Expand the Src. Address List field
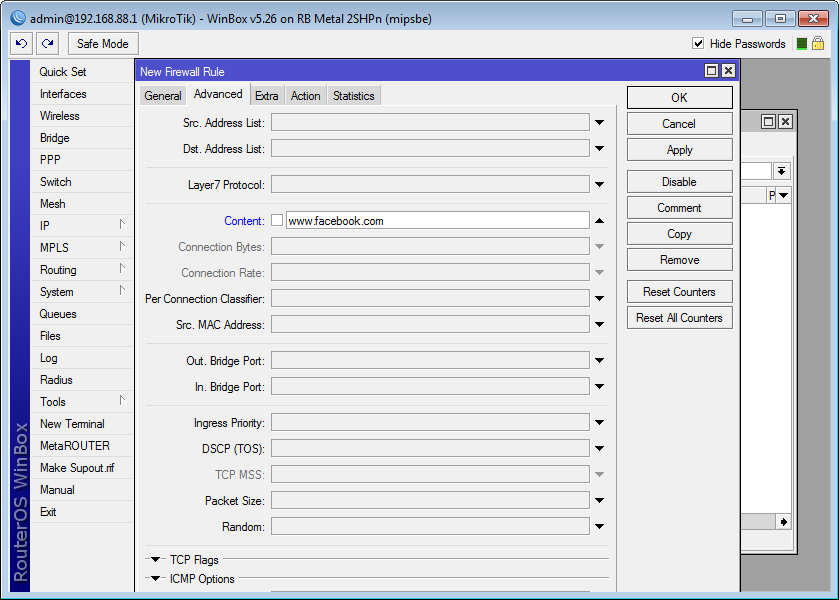This screenshot has width=839, height=600. pos(599,123)
